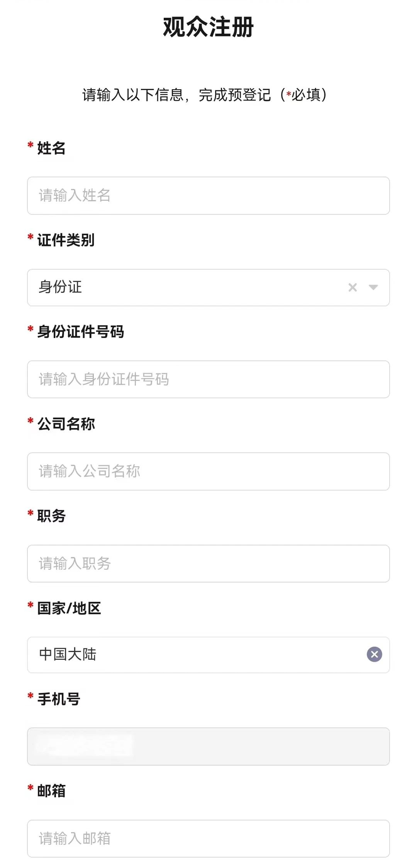Click the 国家/地区 field label
Viewport: 417px width, 868px height.
[x=69, y=608]
